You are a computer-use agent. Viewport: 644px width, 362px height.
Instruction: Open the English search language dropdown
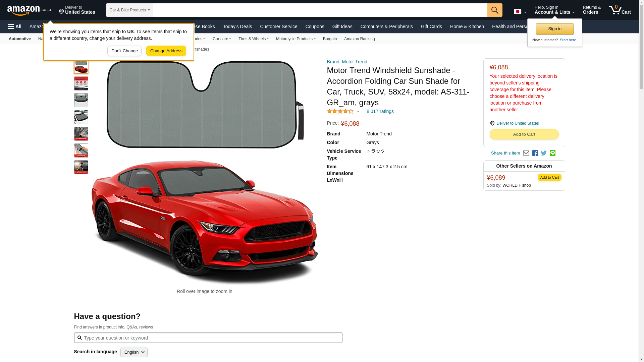click(134, 352)
